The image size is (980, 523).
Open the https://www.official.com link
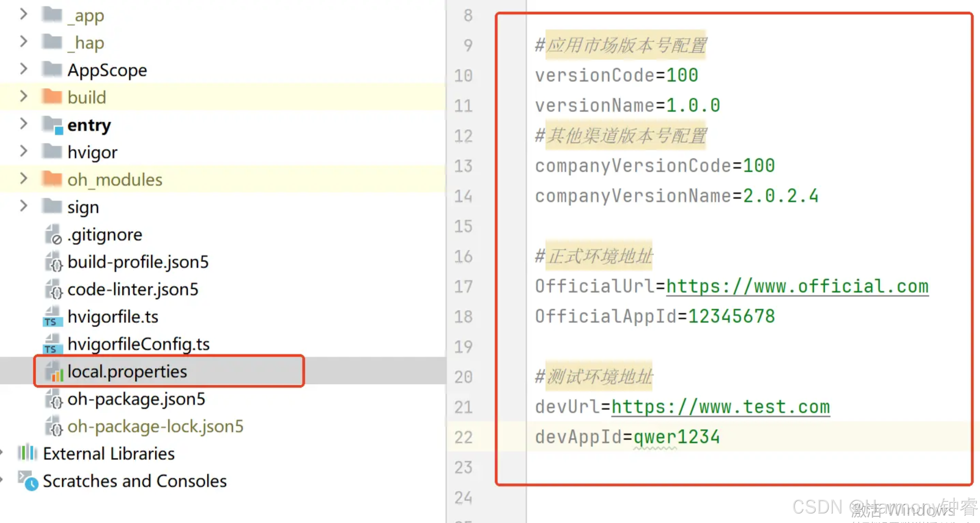[797, 287]
